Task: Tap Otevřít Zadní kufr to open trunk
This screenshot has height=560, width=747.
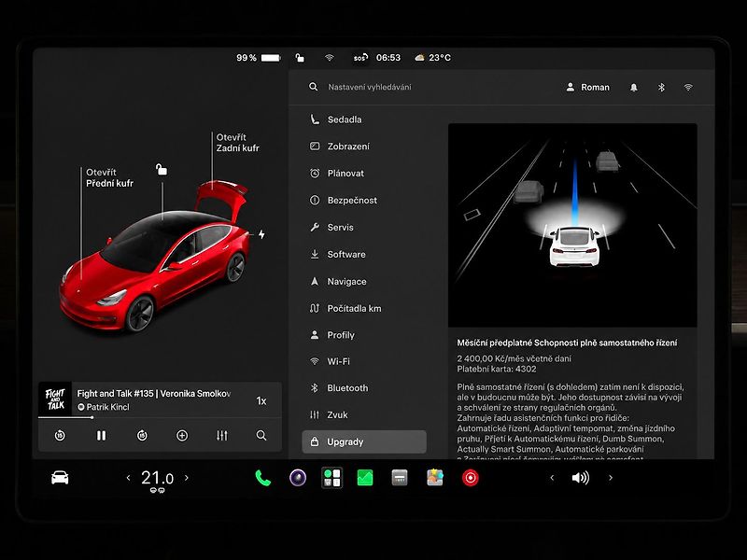Action: pos(237,143)
